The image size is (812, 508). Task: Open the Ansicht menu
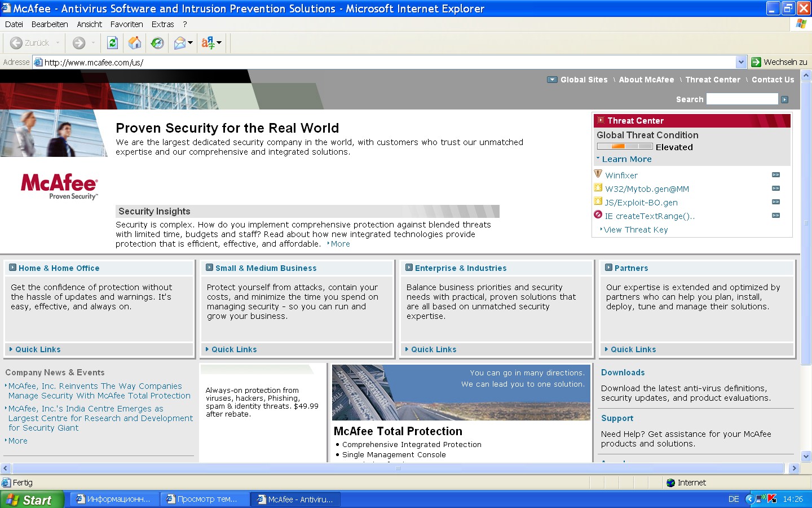click(90, 24)
